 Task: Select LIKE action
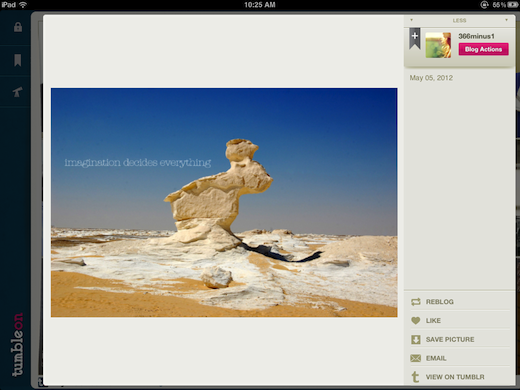click(x=433, y=320)
